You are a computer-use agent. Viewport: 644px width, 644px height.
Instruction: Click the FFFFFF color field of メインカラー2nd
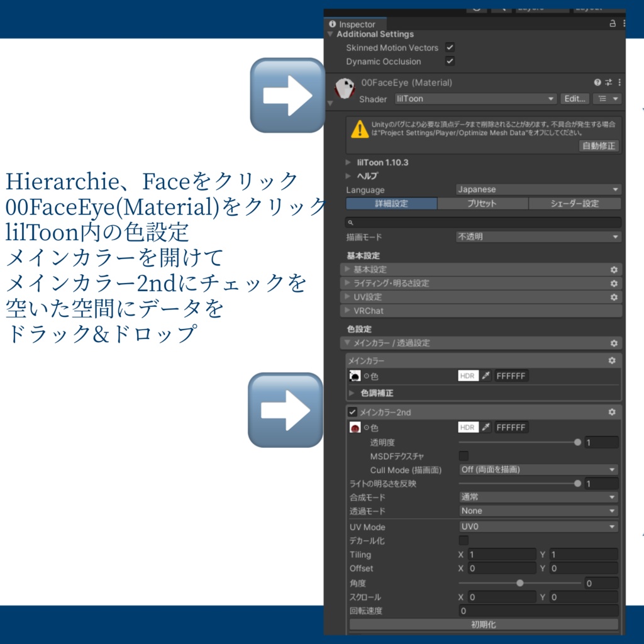511,427
